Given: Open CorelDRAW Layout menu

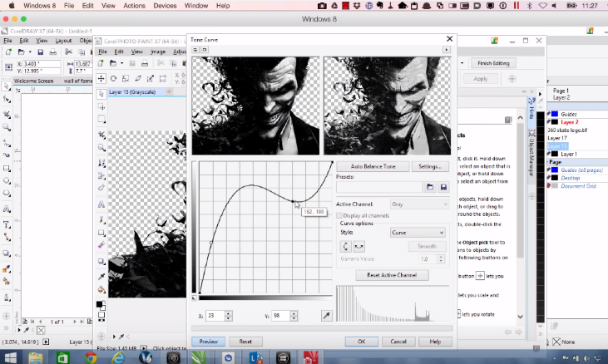Looking at the screenshot, I should [63, 40].
